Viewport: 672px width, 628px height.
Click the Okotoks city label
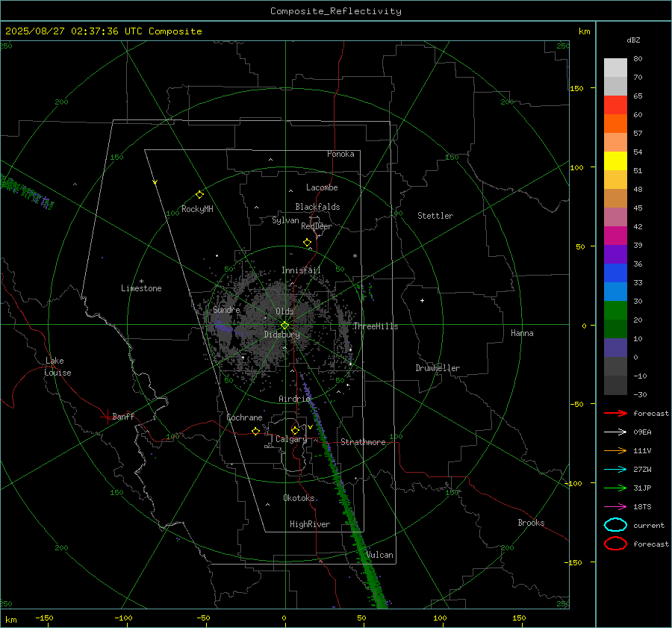coord(299,498)
